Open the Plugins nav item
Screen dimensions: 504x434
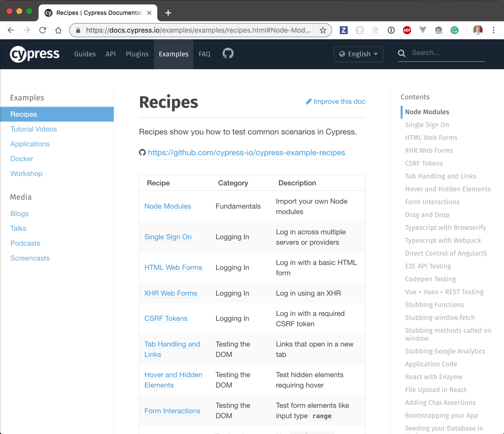pyautogui.click(x=137, y=54)
